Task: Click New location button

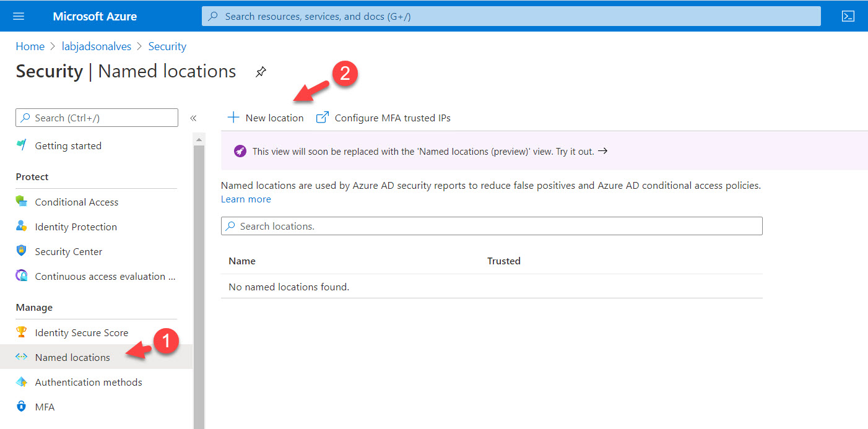Action: click(x=266, y=118)
